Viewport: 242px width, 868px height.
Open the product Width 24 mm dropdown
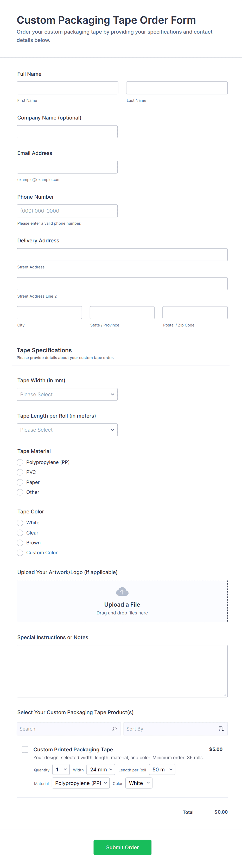click(101, 770)
